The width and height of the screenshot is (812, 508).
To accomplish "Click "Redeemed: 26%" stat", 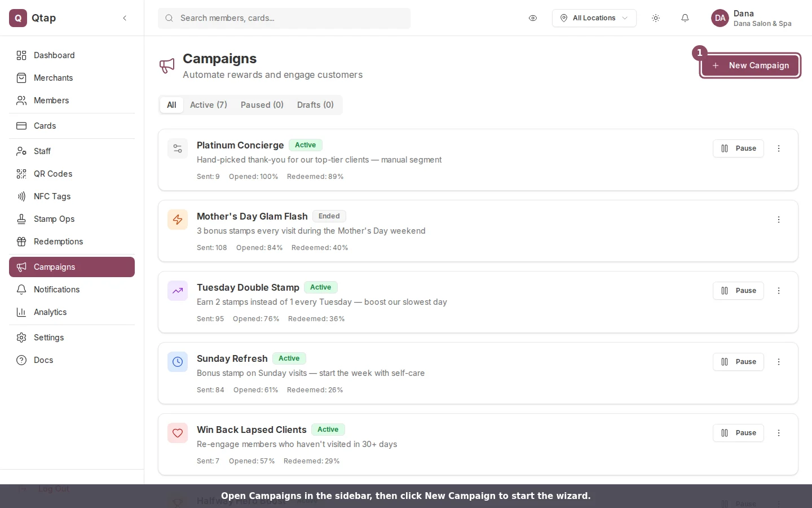I will 315,390.
